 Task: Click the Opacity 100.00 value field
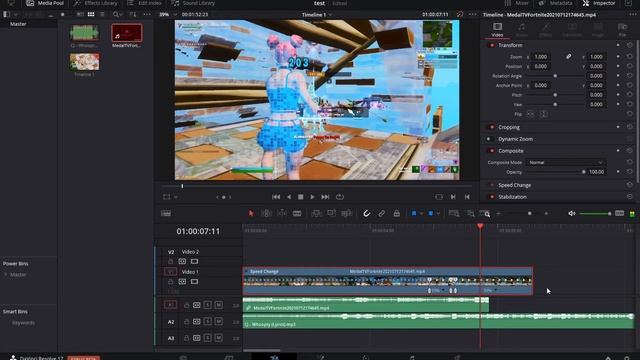[x=596, y=172]
